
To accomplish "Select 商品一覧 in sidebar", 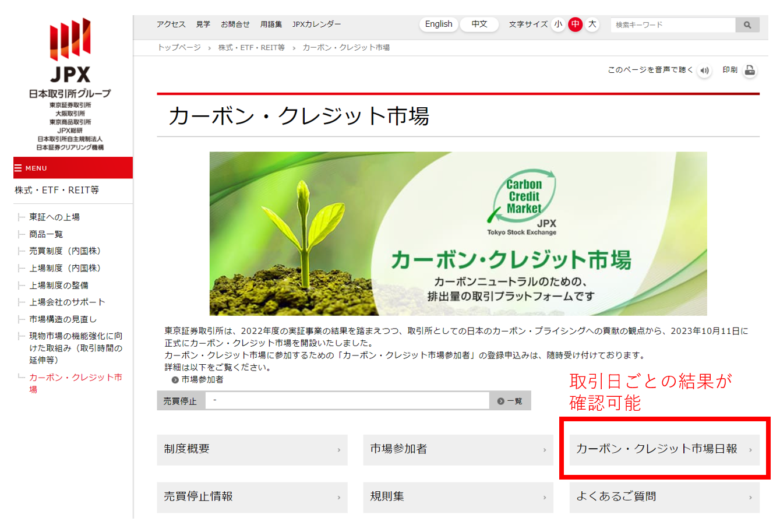I will tap(46, 234).
